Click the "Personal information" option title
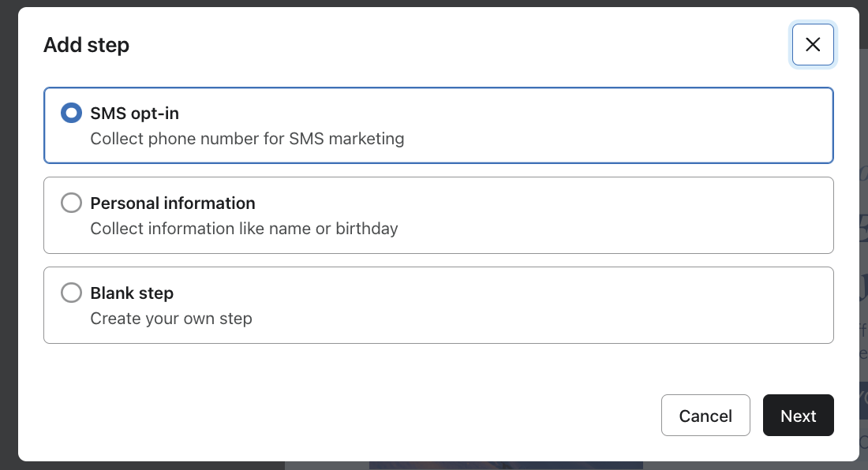 point(173,203)
